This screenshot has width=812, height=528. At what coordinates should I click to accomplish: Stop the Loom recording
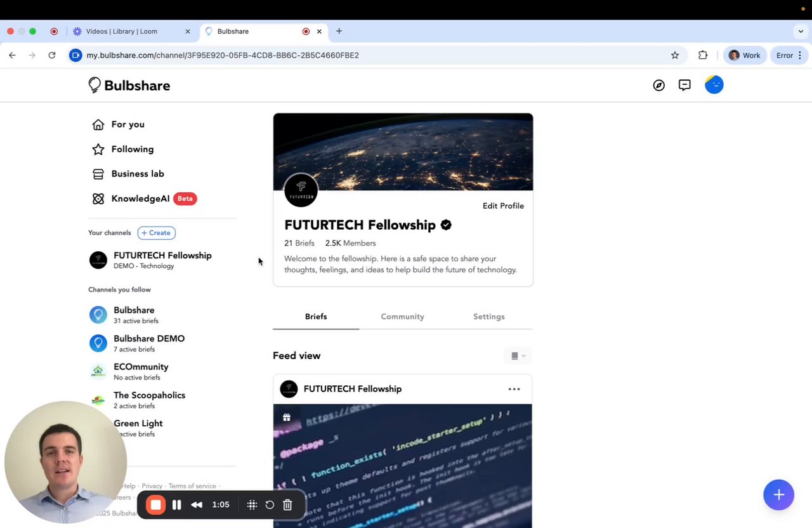coord(155,505)
